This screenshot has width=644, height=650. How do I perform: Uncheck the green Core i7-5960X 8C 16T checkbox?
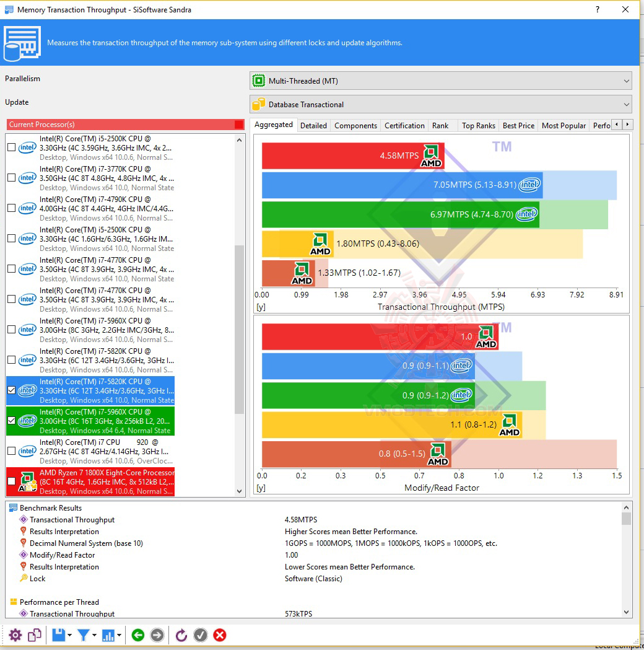click(12, 420)
